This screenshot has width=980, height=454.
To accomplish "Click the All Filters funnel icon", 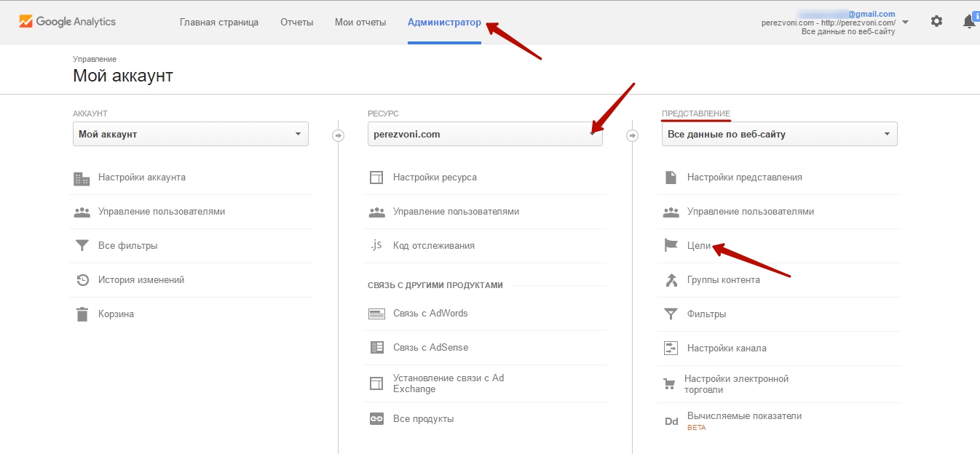I will coord(82,246).
